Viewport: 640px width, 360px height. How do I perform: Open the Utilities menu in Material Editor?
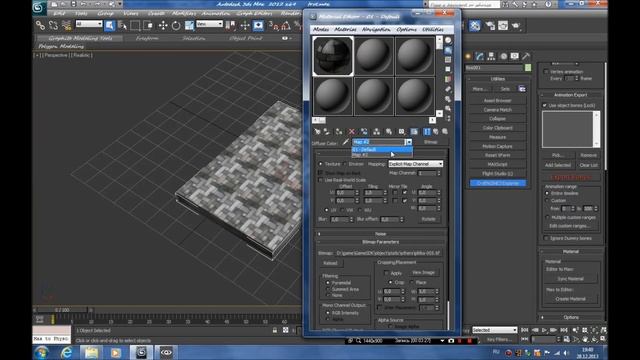click(x=433, y=29)
